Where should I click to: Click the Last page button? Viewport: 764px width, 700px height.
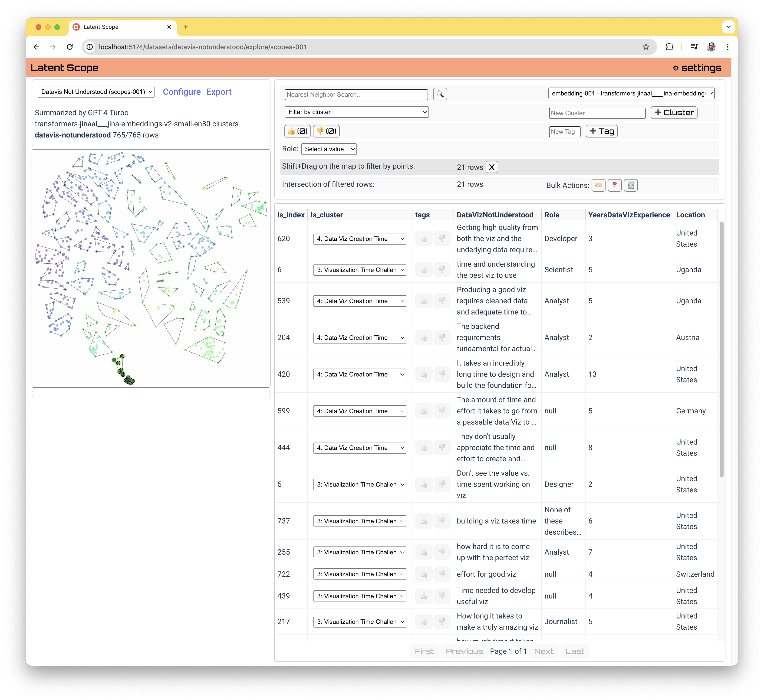tap(575, 651)
